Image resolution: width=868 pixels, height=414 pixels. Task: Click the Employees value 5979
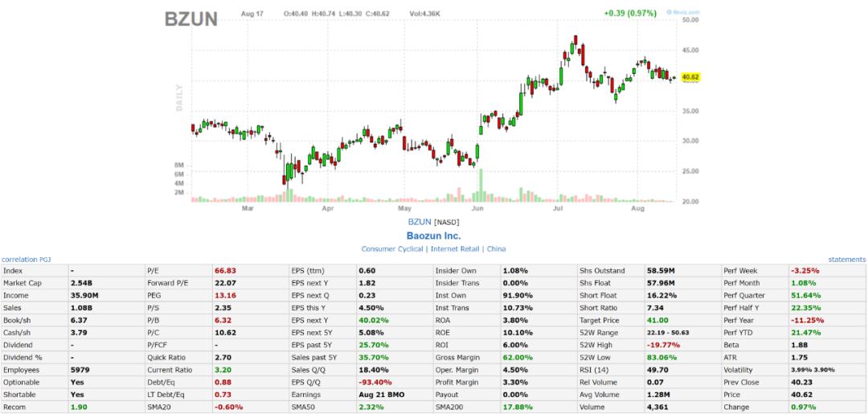[x=80, y=370]
